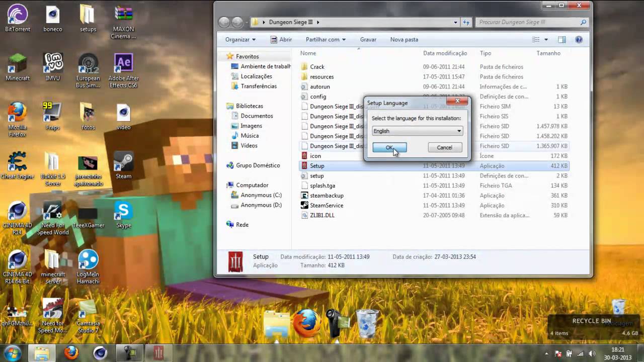Expand the Organizar dropdown menu
644x362 pixels.
click(x=240, y=39)
